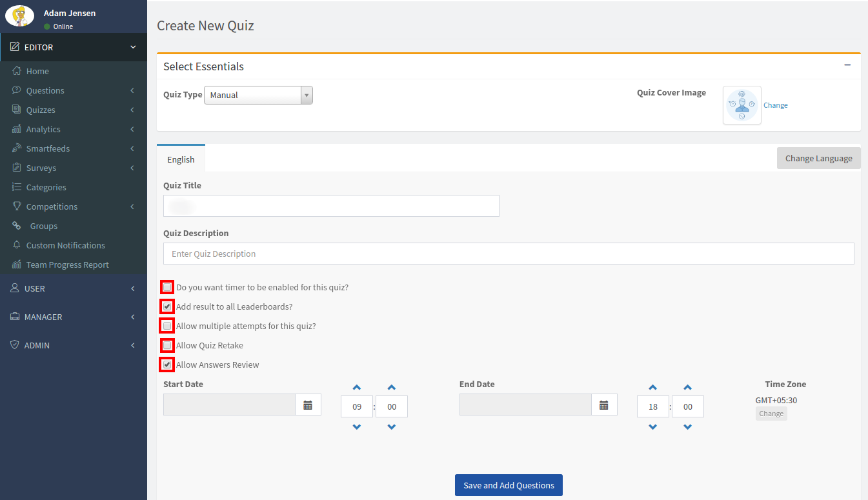Viewport: 868px width, 500px height.
Task: Open the Quiz Type dropdown
Action: (258, 95)
